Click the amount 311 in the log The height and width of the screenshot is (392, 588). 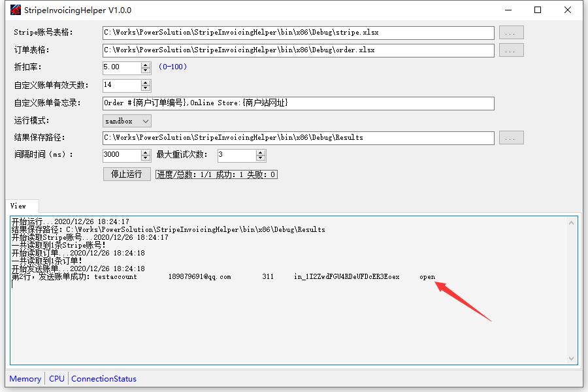(268, 277)
